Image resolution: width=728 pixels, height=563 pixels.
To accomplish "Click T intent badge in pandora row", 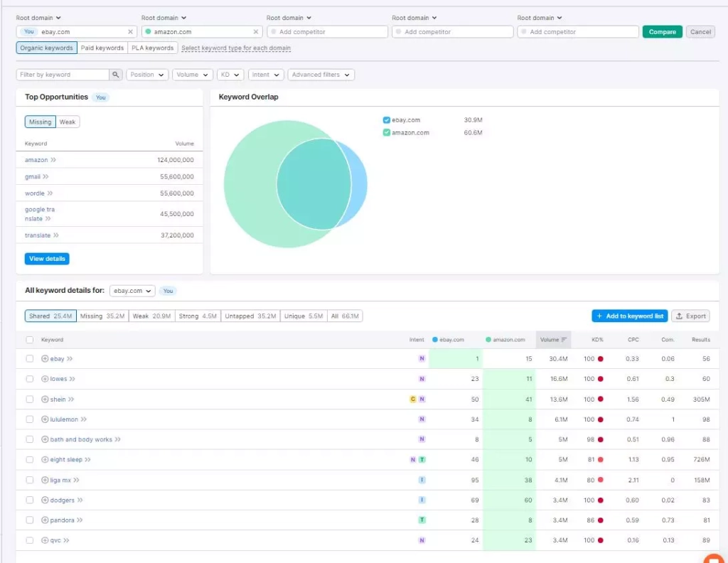I will (x=422, y=520).
